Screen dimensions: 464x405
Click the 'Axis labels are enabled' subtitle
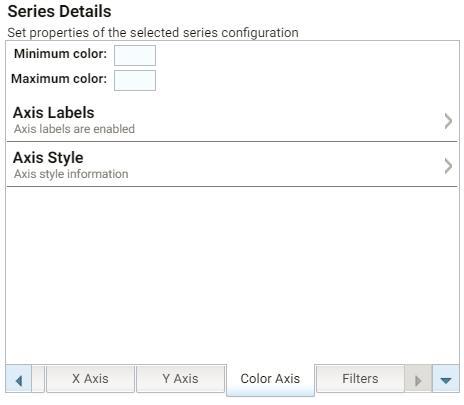tap(74, 129)
